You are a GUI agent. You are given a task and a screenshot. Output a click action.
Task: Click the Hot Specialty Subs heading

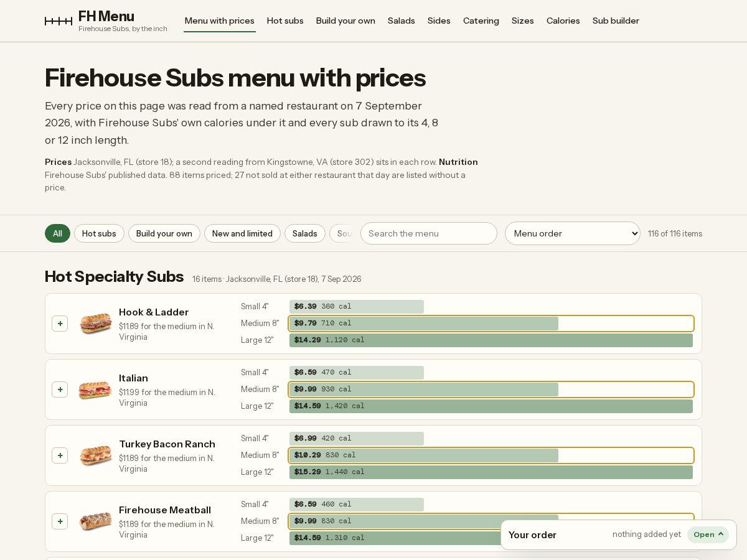(115, 276)
